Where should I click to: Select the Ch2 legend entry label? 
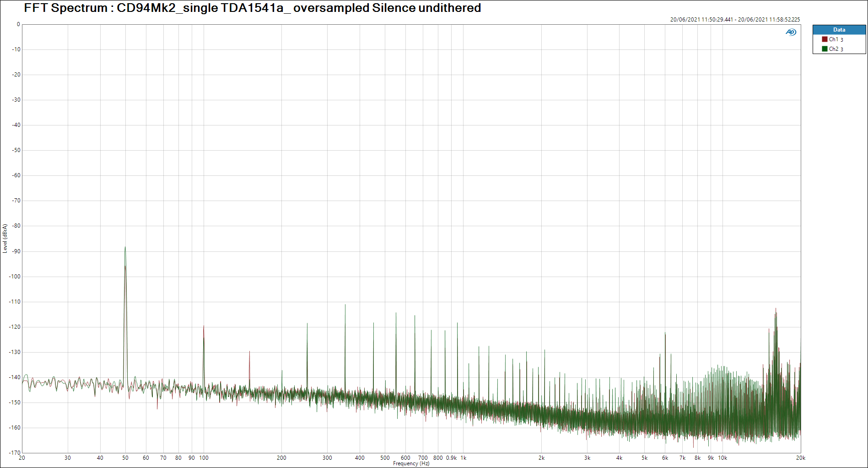836,49
